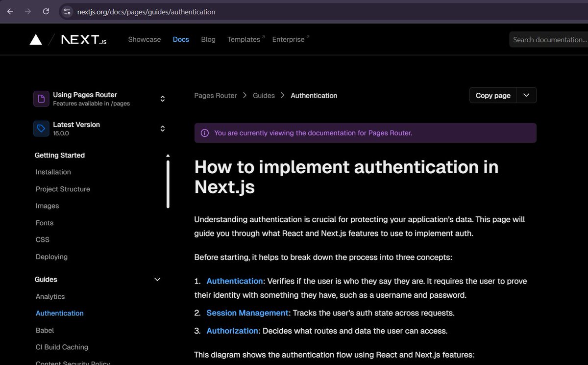Open the Using Pages Router switcher
Viewport: 588px width, 365px height.
pos(100,99)
